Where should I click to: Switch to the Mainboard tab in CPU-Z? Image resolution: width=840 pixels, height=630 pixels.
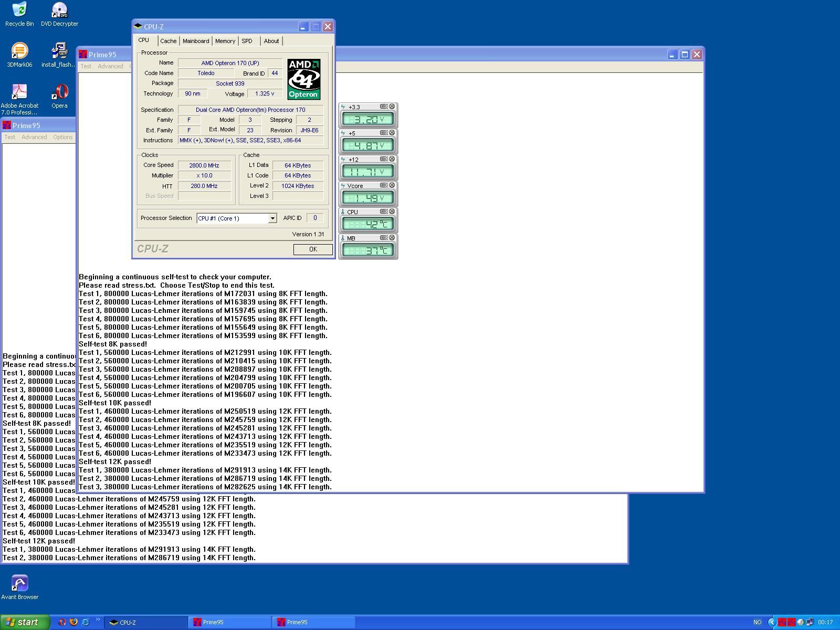[x=196, y=41]
